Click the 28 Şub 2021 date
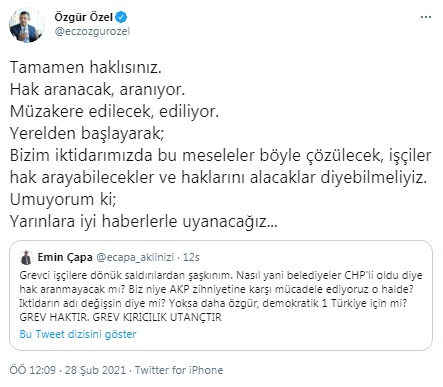Image resolution: width=443 pixels, height=387 pixels. tap(96, 370)
